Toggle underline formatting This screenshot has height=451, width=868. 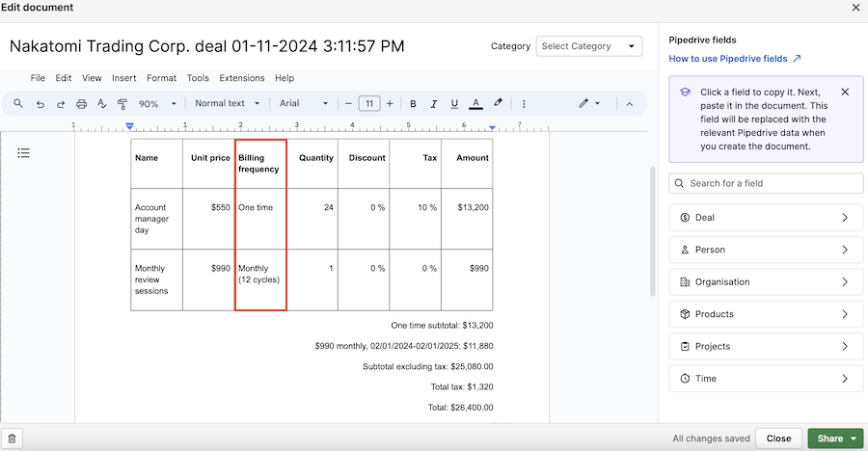(x=454, y=103)
